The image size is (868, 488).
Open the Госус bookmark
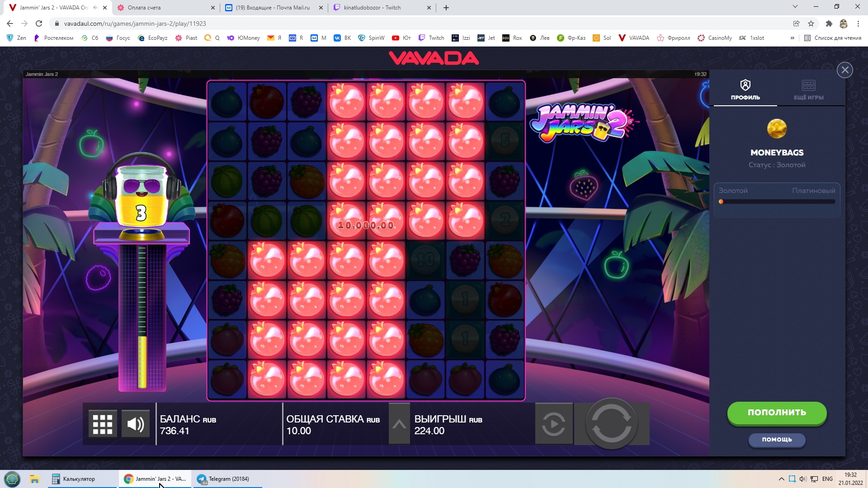click(118, 38)
